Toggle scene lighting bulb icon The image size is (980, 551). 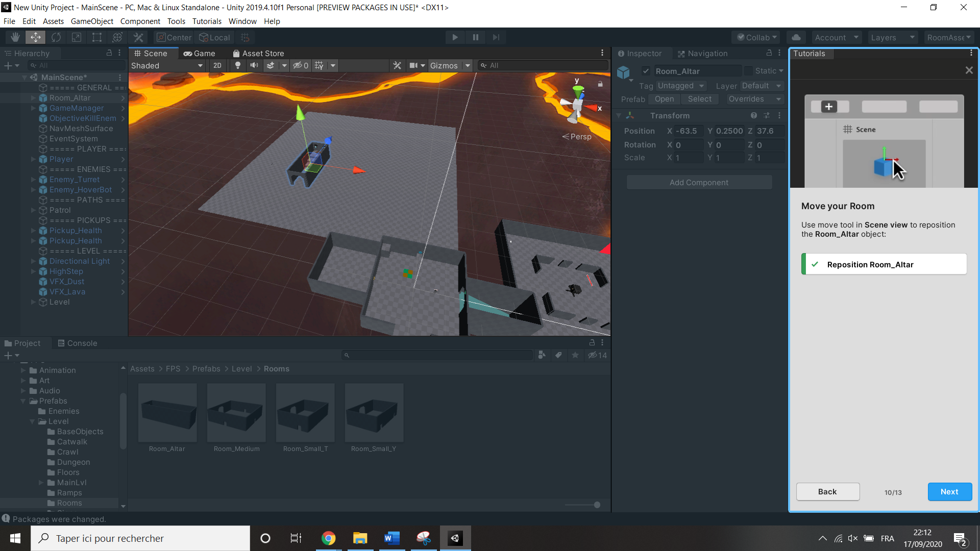(238, 65)
